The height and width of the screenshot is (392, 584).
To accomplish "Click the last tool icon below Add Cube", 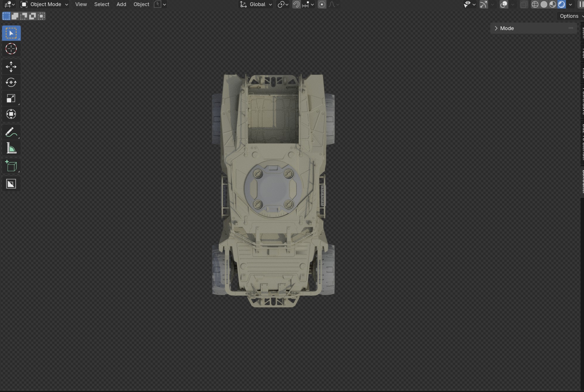I will pyautogui.click(x=11, y=184).
